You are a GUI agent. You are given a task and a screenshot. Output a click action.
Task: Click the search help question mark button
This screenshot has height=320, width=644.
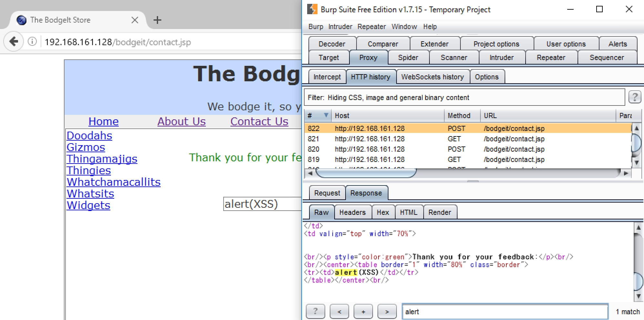[x=315, y=311]
